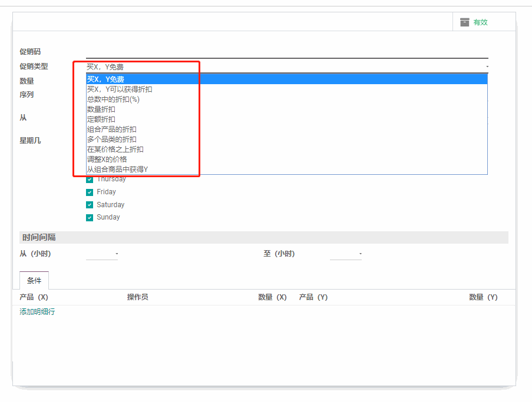
Task: Select 调整X的价格 option
Action: [107, 160]
